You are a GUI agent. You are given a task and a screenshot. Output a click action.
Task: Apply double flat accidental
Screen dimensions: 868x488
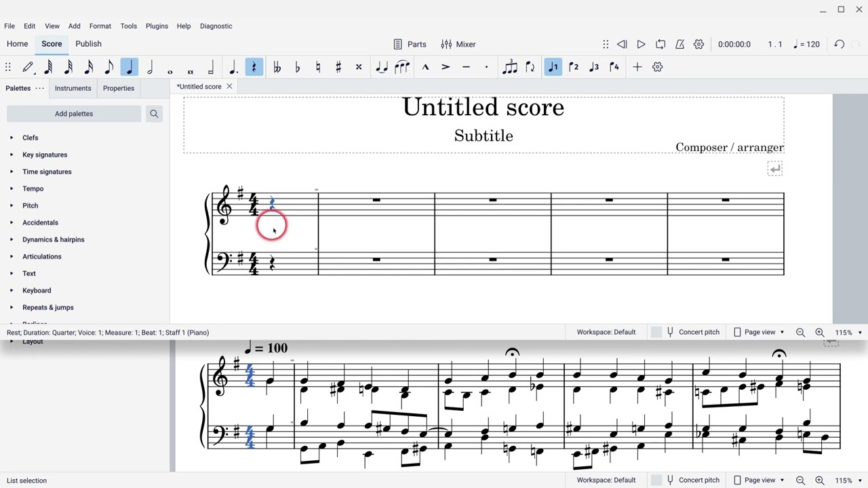click(x=277, y=67)
